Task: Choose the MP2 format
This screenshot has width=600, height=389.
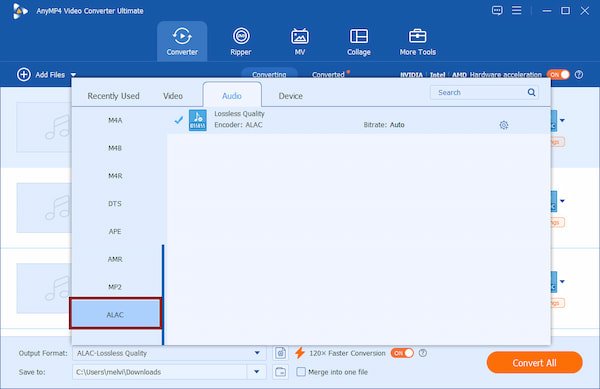Action: tap(115, 287)
